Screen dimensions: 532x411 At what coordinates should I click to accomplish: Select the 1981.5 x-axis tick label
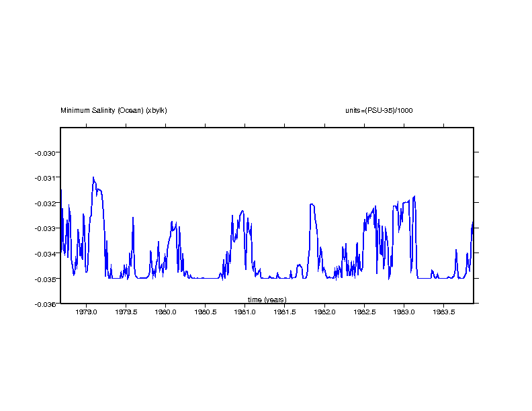point(285,312)
